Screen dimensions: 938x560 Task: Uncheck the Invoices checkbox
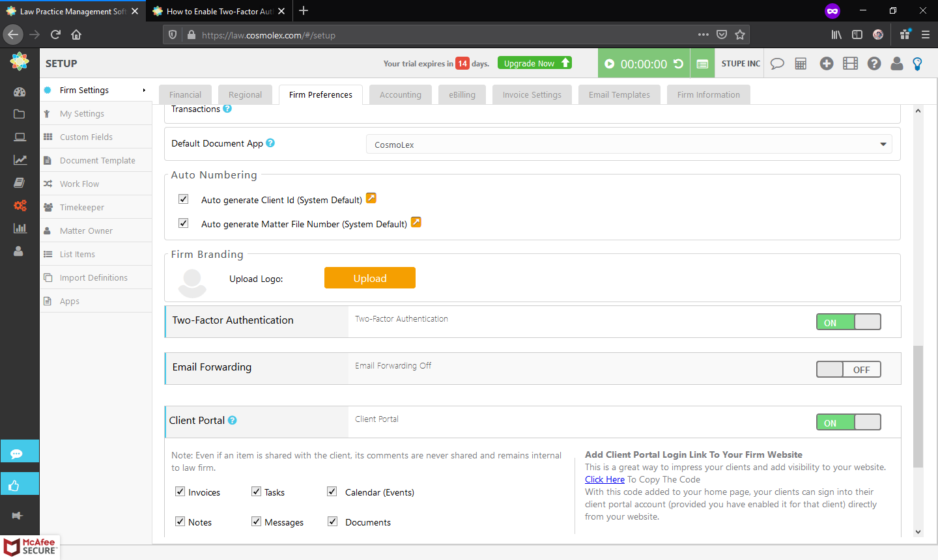180,492
